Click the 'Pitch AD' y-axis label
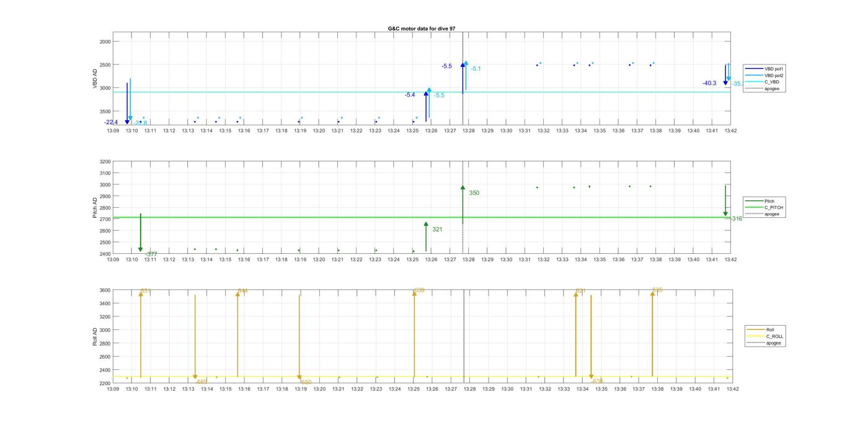 coord(95,208)
